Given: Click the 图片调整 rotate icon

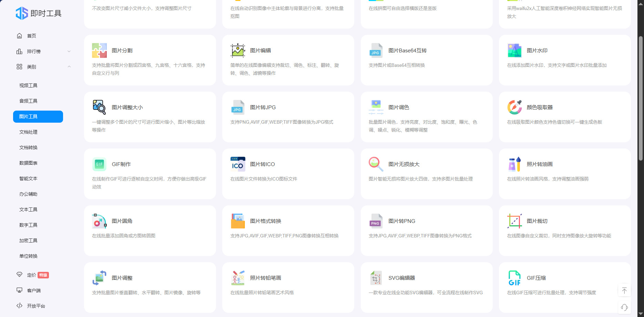Looking at the screenshot, I should (x=99, y=278).
